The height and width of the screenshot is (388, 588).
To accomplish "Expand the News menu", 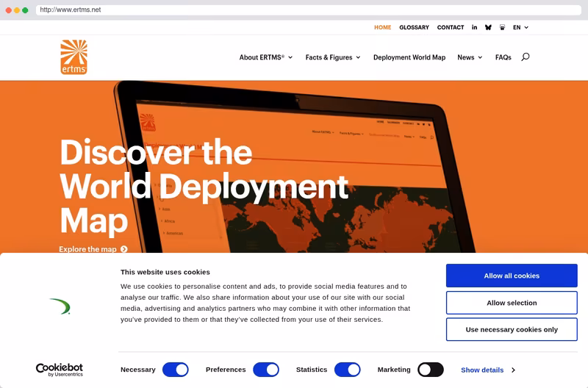I will (x=470, y=57).
